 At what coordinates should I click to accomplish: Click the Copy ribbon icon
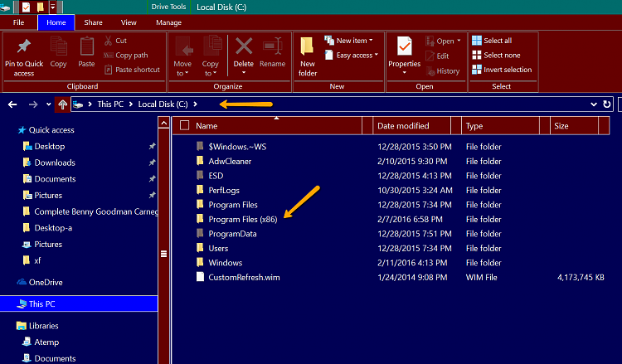click(59, 46)
